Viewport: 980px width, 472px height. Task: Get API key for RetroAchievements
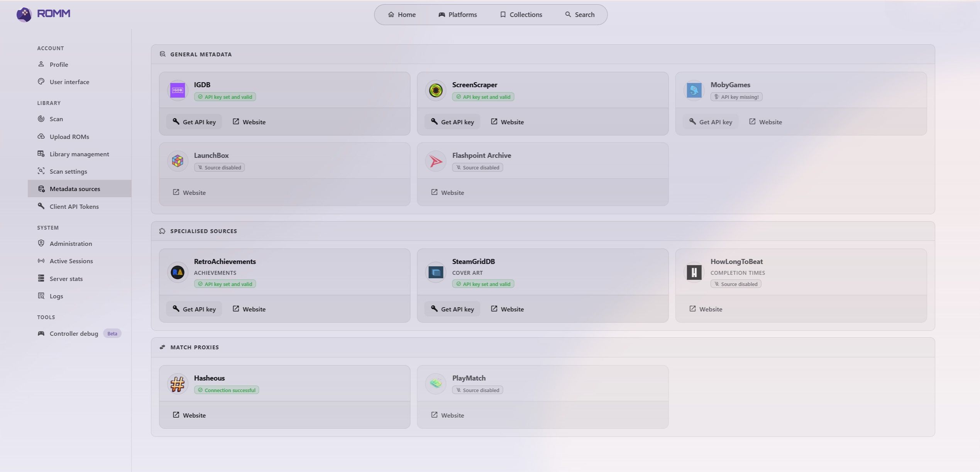(x=194, y=309)
